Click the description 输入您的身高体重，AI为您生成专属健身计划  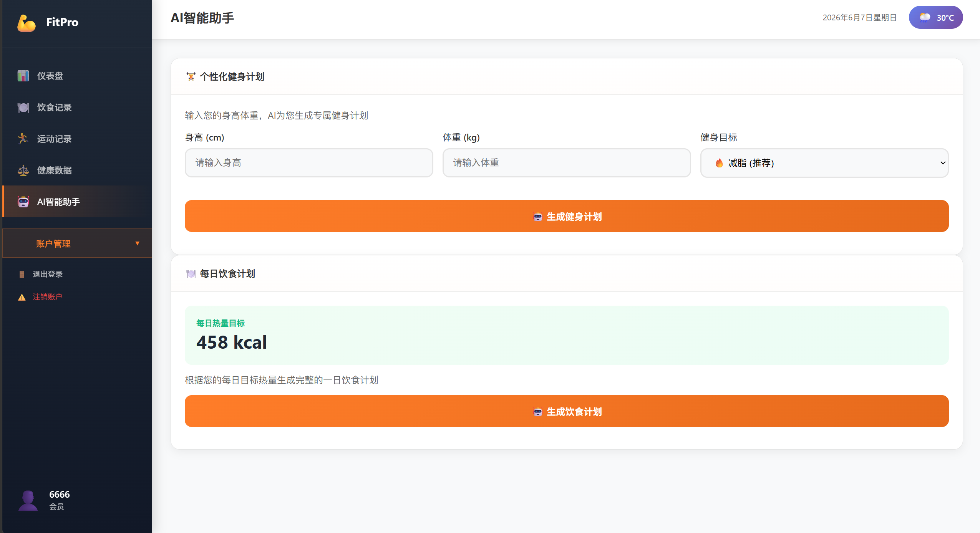[277, 116]
